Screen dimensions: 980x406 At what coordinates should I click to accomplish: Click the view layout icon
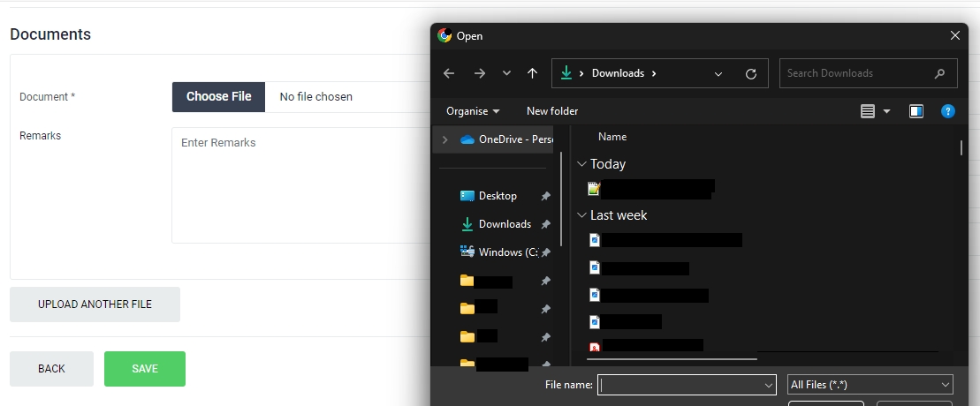pyautogui.click(x=868, y=111)
